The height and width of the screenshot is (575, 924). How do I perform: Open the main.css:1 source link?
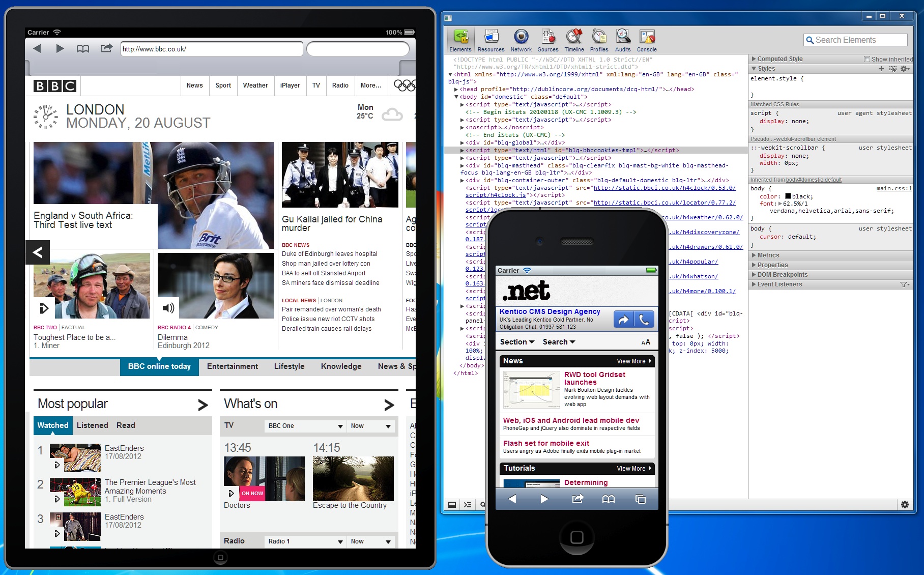(x=894, y=189)
